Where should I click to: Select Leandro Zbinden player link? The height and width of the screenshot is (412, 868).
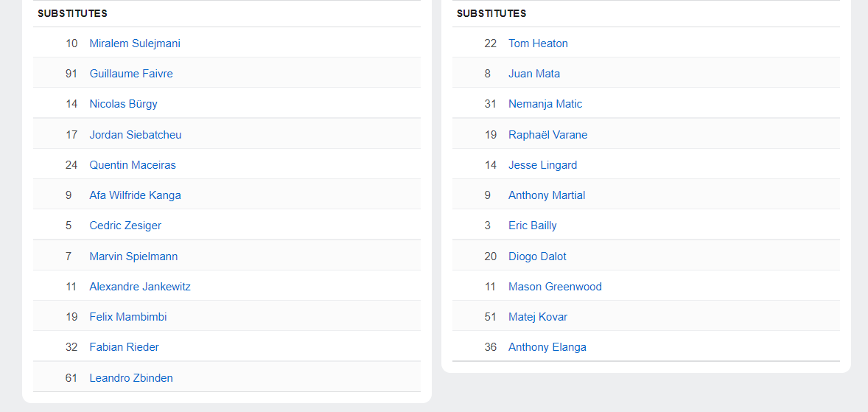(x=131, y=378)
